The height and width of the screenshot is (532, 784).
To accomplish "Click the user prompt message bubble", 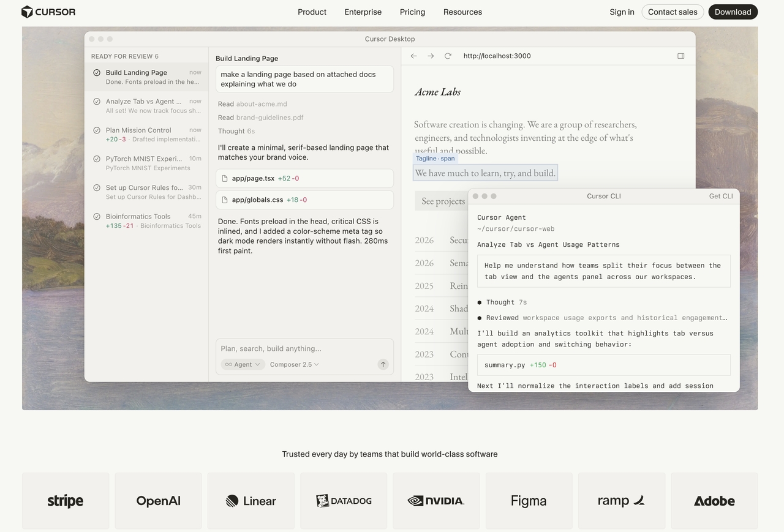I will [304, 79].
